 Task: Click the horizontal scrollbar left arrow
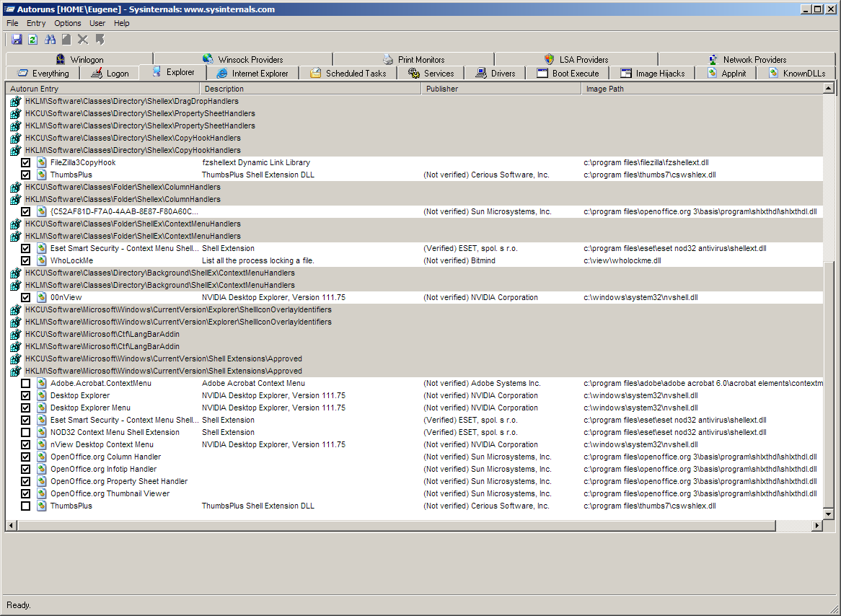[x=11, y=525]
